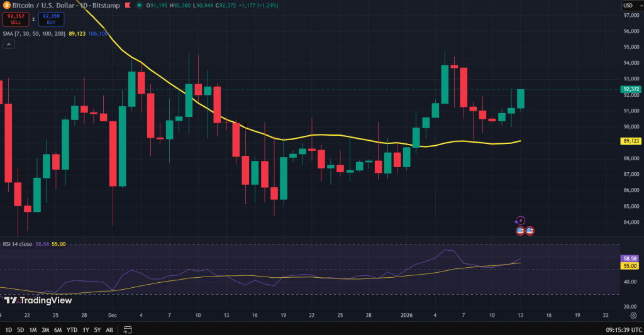This screenshot has width=644, height=335.
Task: Open the USD currency dropdown
Action: pos(631,5)
